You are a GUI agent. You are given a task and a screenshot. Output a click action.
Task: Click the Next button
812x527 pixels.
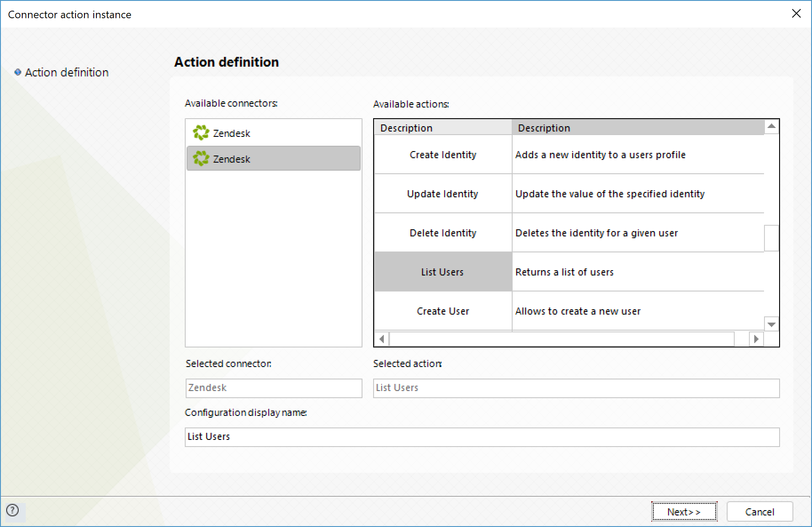tap(684, 511)
